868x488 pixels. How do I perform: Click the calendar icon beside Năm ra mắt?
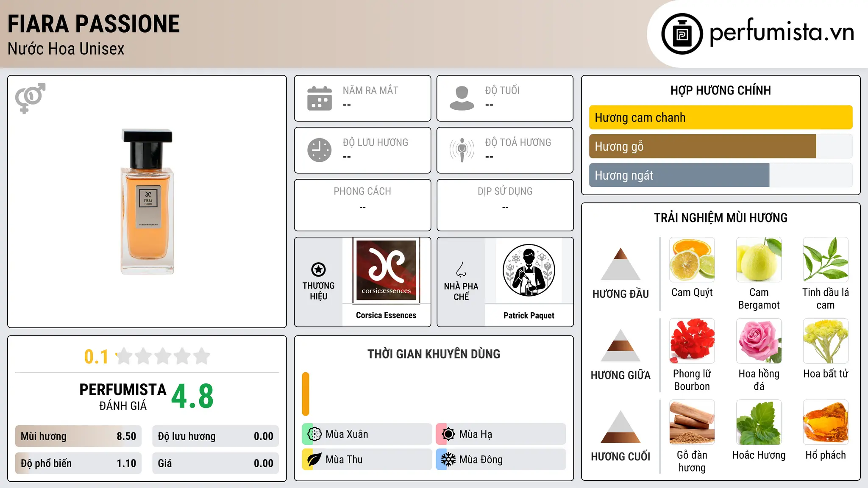[x=320, y=98]
